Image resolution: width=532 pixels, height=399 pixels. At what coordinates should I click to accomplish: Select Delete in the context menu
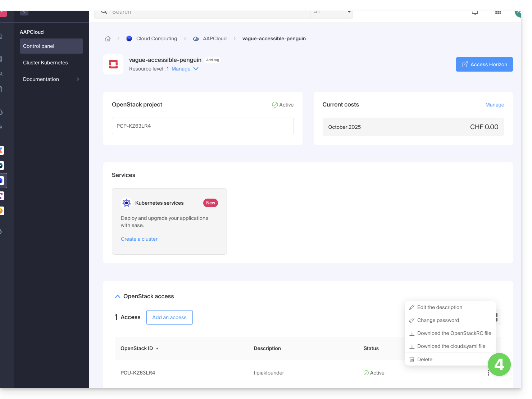tap(424, 359)
